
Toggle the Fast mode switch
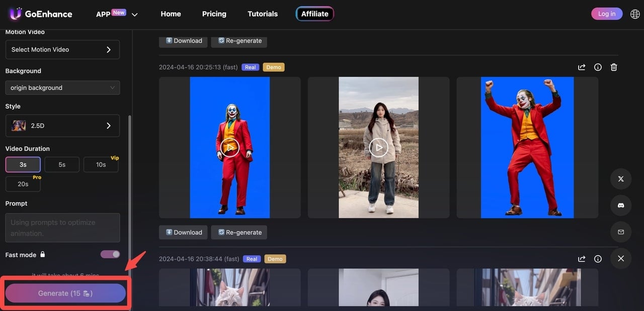110,254
